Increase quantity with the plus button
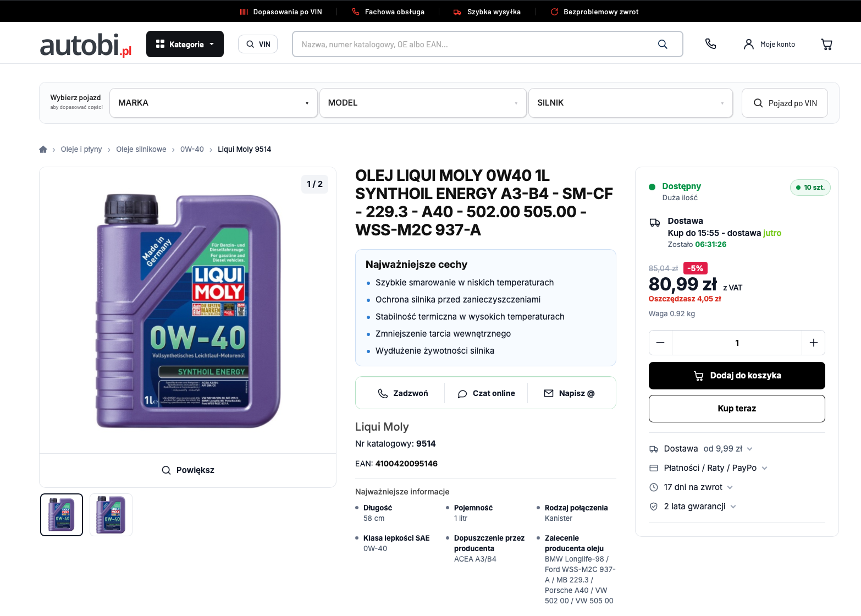Viewport: 861px width, 616px height. [x=813, y=343]
